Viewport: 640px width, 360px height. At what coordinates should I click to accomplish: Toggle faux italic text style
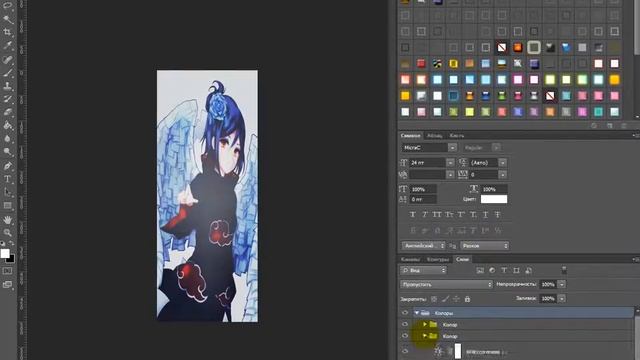point(424,214)
